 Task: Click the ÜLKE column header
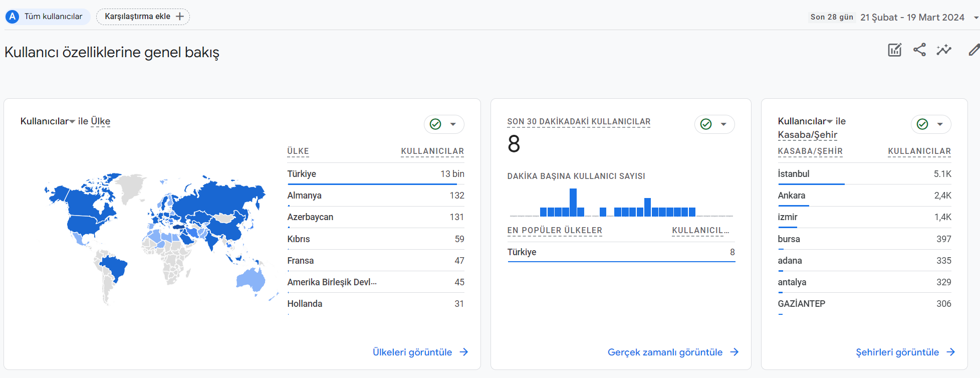pyautogui.click(x=298, y=151)
